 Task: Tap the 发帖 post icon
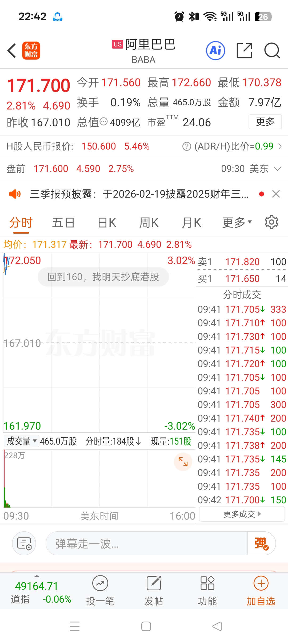pyautogui.click(x=154, y=583)
